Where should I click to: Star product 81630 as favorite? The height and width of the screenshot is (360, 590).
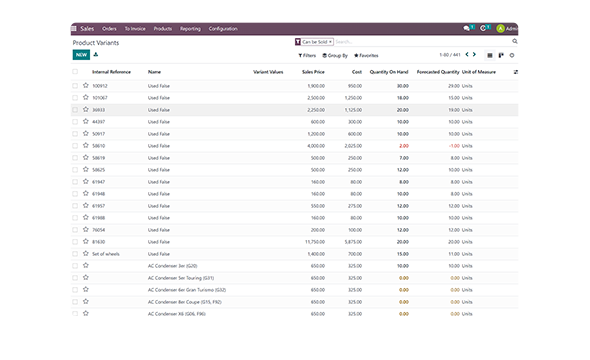[86, 242]
